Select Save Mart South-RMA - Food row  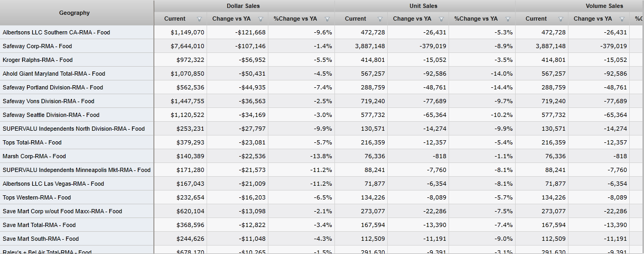coord(41,239)
